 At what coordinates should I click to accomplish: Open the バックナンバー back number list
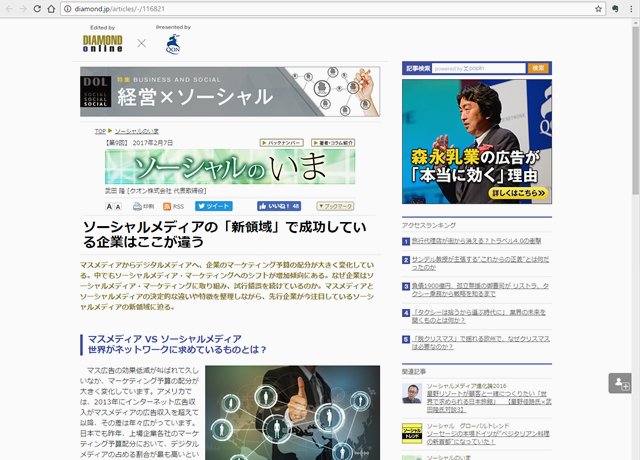pos(279,143)
